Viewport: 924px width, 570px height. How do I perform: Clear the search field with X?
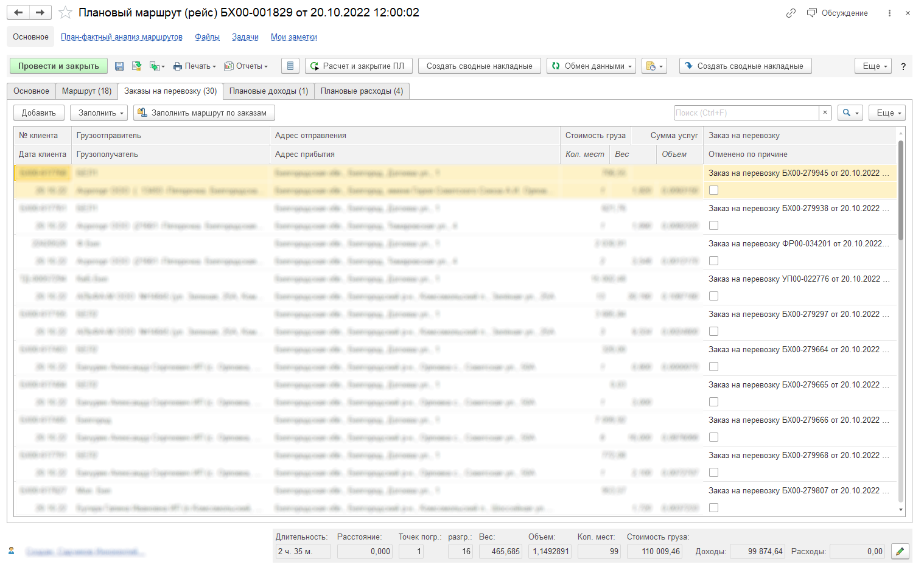click(x=825, y=113)
